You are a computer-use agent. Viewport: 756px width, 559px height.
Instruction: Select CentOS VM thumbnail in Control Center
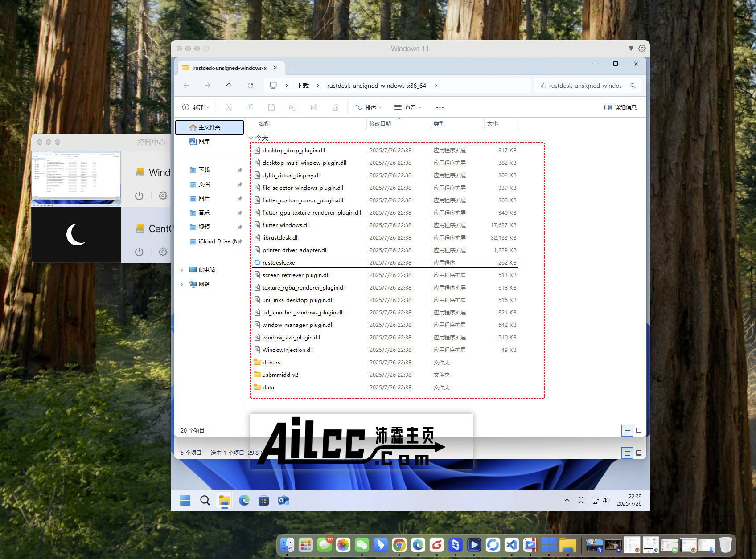click(x=76, y=235)
